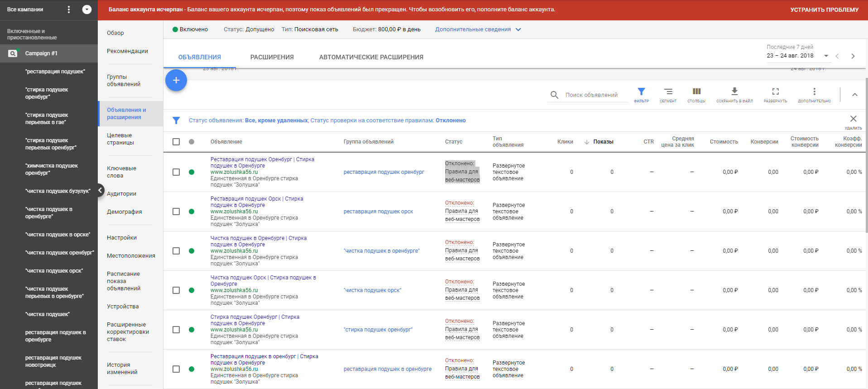Switch to the Объявления tab
868x389 pixels.
tap(200, 57)
